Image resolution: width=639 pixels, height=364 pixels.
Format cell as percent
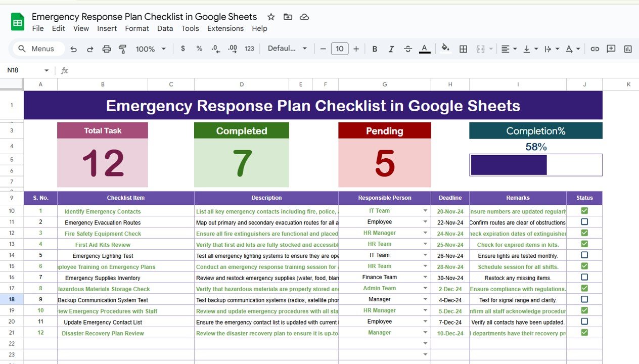tap(199, 49)
